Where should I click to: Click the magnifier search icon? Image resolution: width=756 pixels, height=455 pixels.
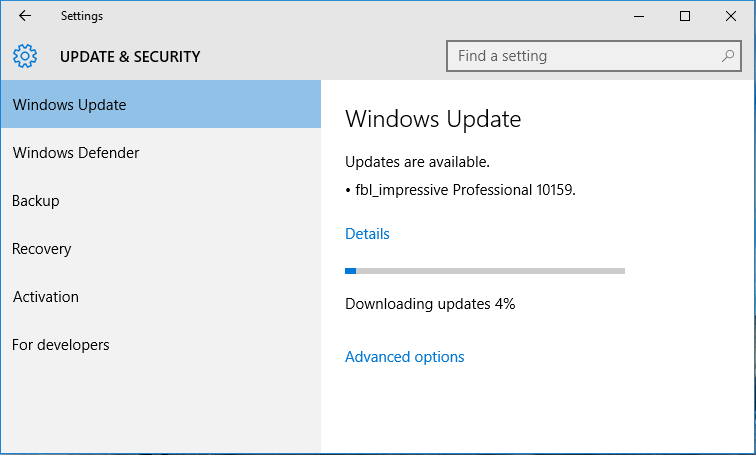(x=728, y=56)
